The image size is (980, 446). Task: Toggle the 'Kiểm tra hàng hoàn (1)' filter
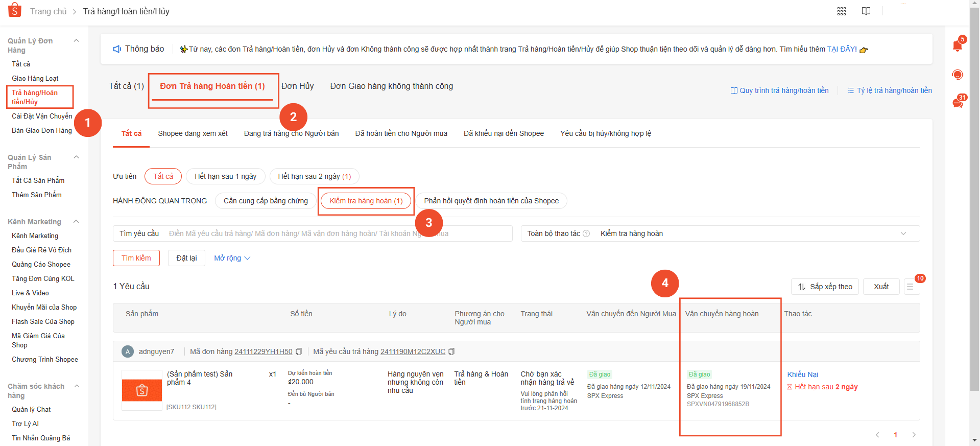point(366,201)
